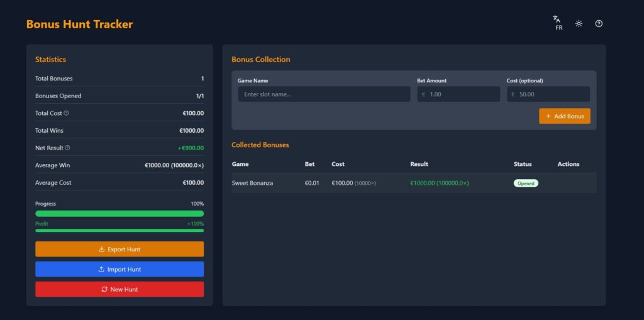Click the Total Bonuses label
This screenshot has height=320, width=644.
click(x=54, y=79)
